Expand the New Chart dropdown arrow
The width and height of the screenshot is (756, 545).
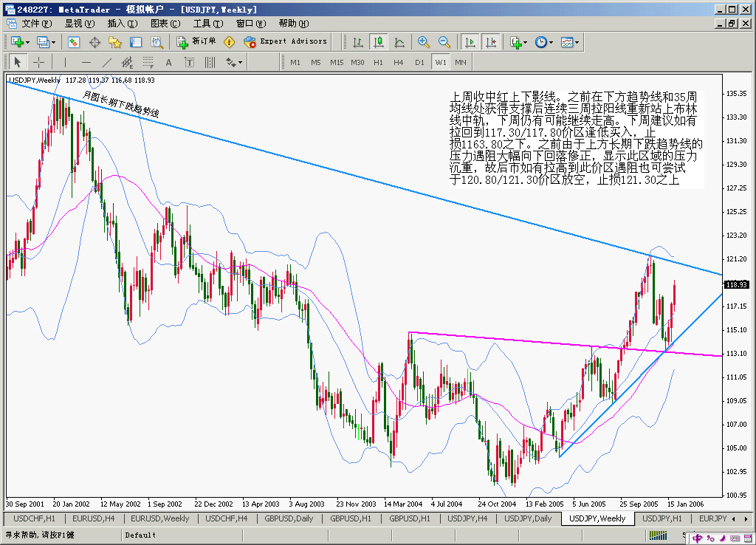tap(27, 42)
